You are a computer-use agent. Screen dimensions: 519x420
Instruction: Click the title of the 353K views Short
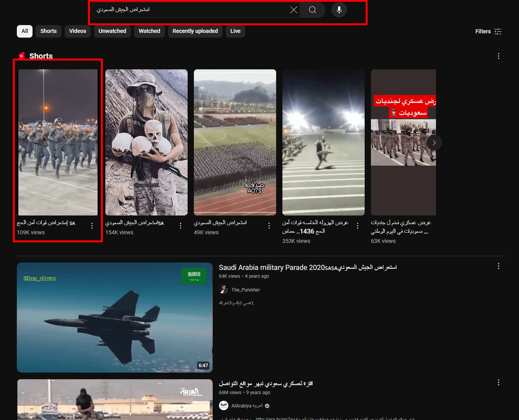pyautogui.click(x=315, y=227)
